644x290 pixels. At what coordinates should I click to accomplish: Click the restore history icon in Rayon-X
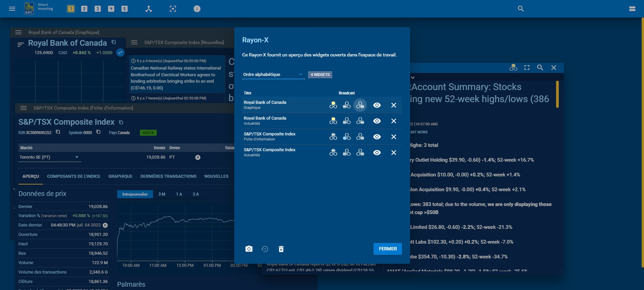265,249
